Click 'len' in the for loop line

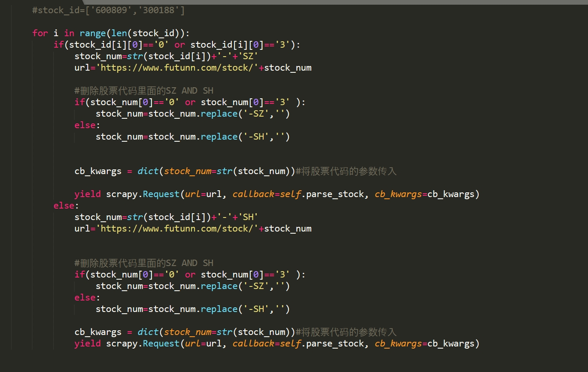tap(119, 33)
